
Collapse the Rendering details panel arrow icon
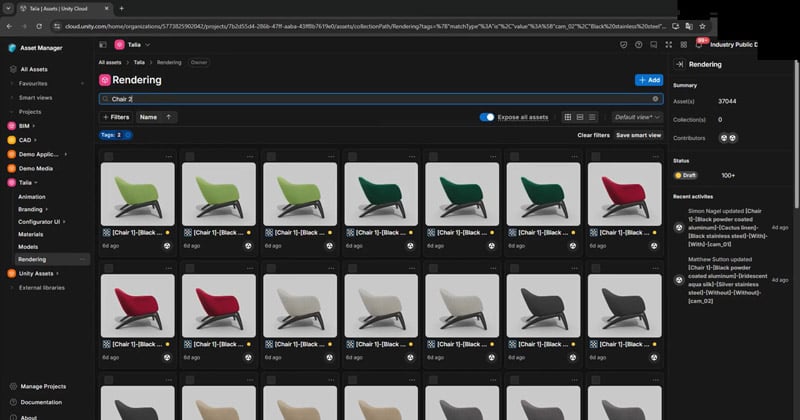coord(679,64)
